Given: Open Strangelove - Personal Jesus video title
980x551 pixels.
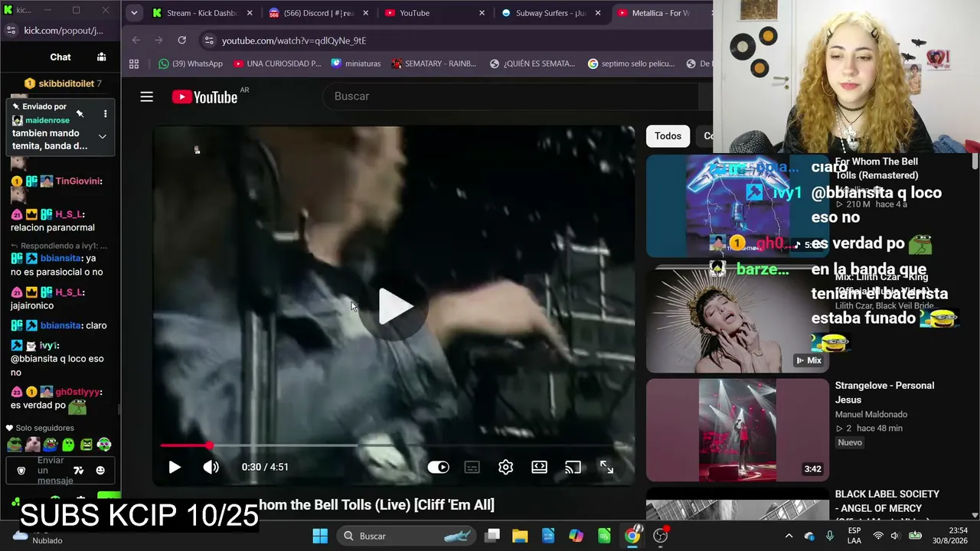Looking at the screenshot, I should 884,393.
